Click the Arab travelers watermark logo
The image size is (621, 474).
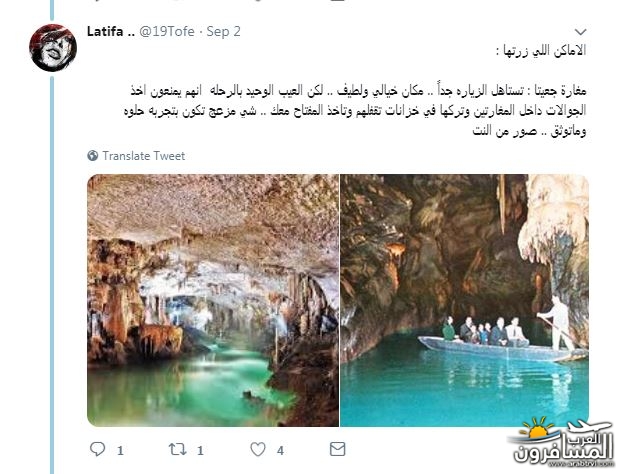pos(560,442)
